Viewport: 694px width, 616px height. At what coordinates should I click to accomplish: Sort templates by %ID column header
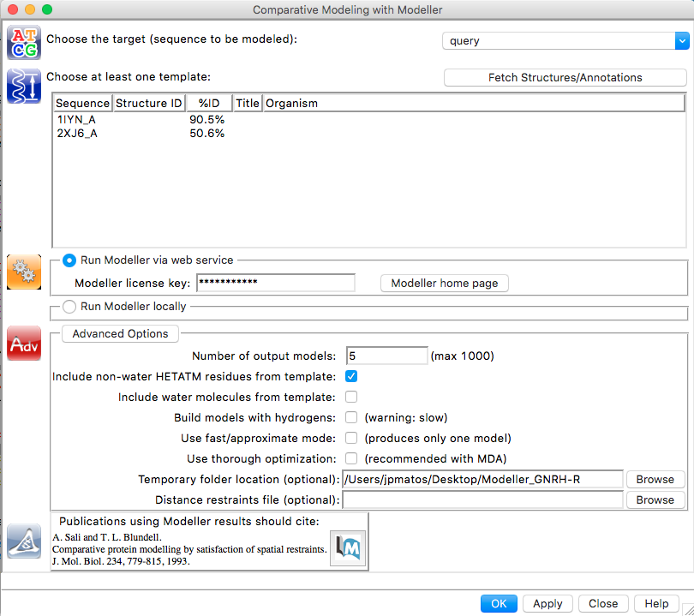(x=209, y=103)
